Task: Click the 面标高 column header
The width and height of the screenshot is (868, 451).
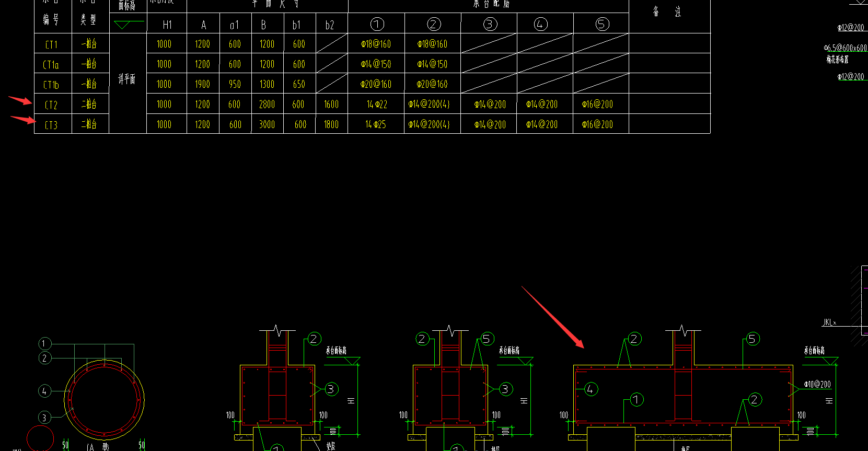Action: (127, 5)
